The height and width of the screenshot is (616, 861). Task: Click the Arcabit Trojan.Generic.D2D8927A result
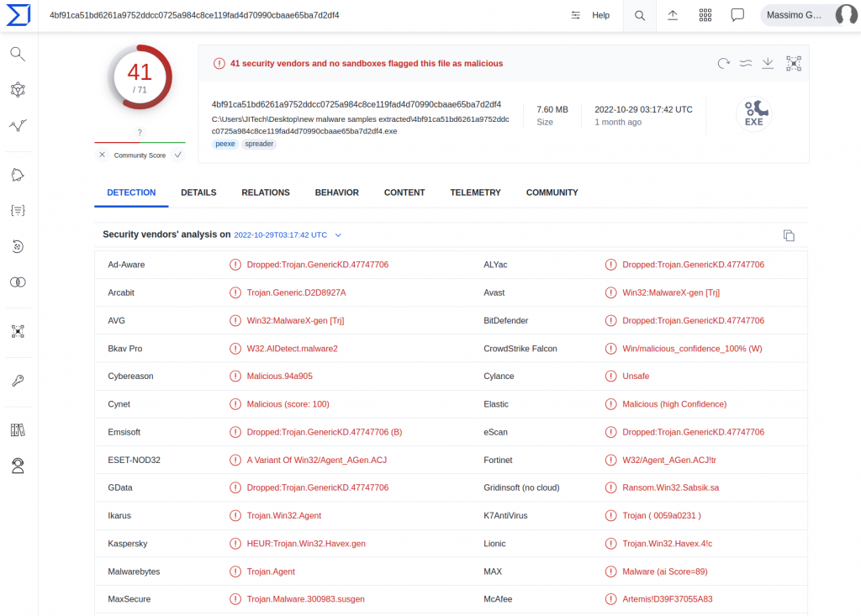tap(296, 292)
